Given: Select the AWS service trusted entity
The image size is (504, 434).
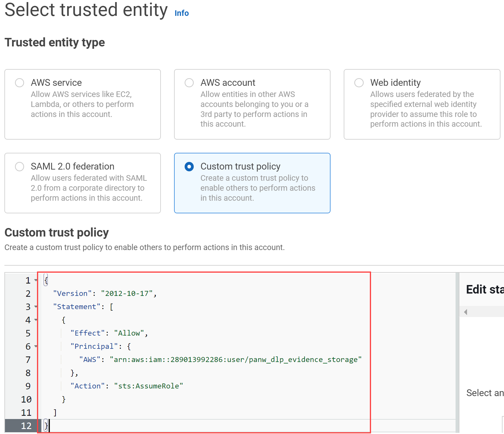Looking at the screenshot, I should pos(19,83).
